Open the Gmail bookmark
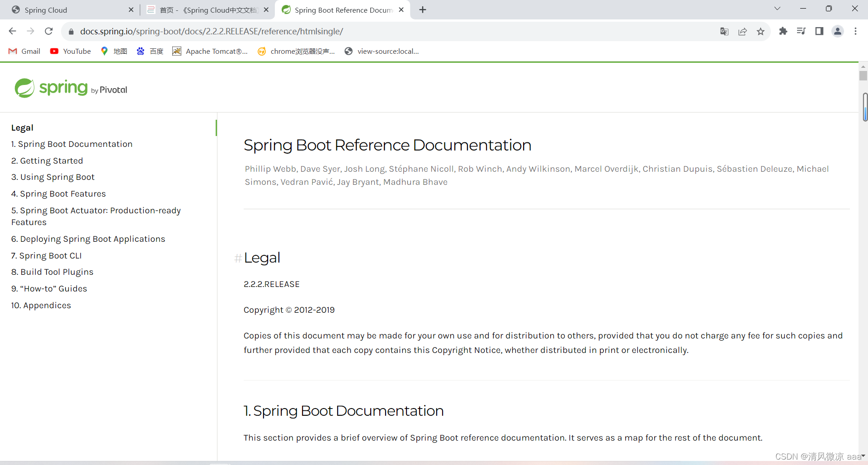 24,51
